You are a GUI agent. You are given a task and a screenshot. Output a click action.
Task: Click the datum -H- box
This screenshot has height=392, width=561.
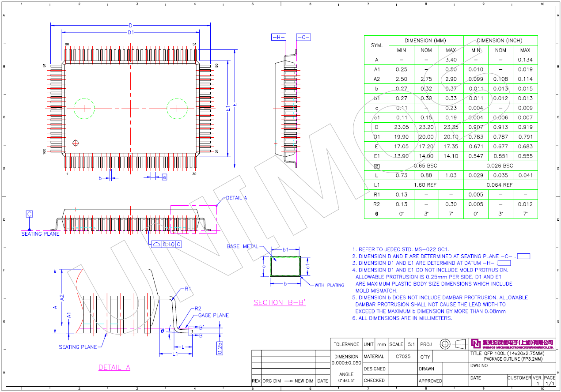pos(278,37)
